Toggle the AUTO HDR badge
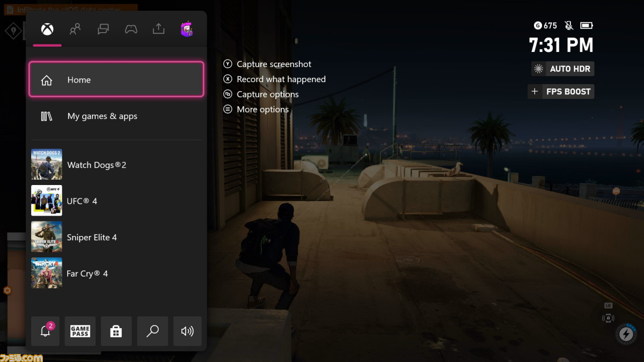The width and height of the screenshot is (644, 362). [x=563, y=69]
